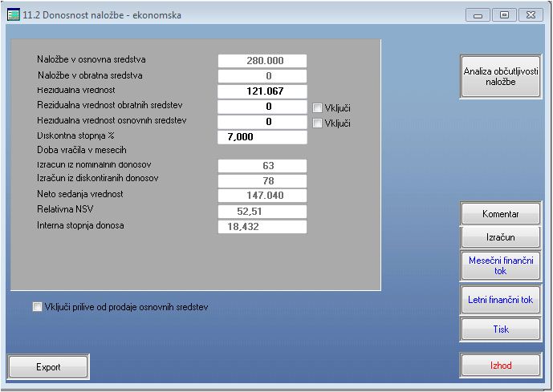Click the Rezidualna vrednost field showing 121.067
Viewport: 553px width, 392px height.
262,91
